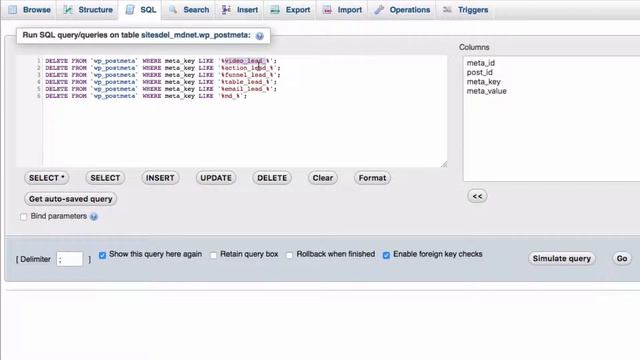
Task: Open help icon next to SQL query title
Action: [260, 36]
